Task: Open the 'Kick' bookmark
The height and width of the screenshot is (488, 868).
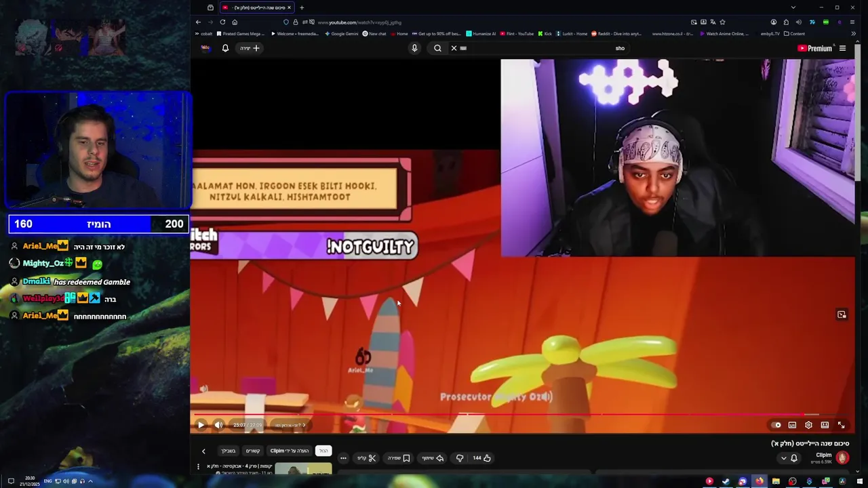Action: pyautogui.click(x=545, y=33)
